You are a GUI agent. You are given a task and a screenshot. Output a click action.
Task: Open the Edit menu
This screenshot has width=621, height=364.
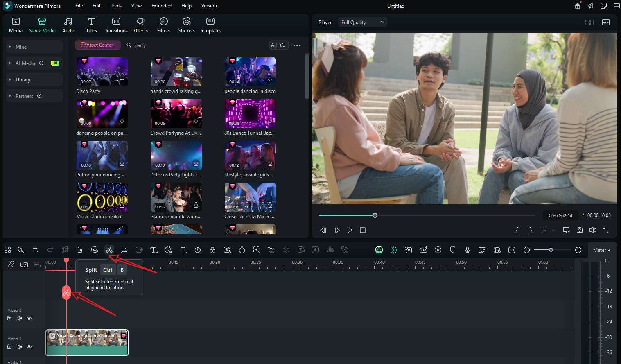point(97,6)
